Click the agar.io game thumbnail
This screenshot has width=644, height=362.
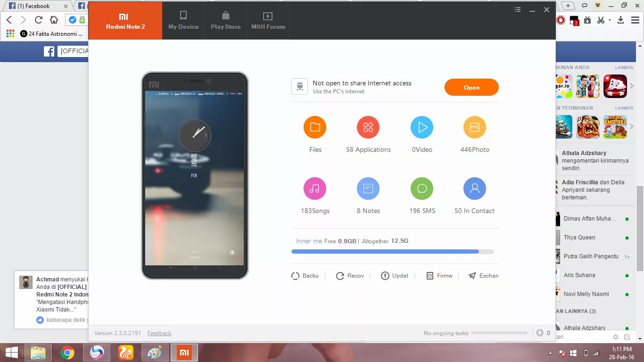(564, 86)
